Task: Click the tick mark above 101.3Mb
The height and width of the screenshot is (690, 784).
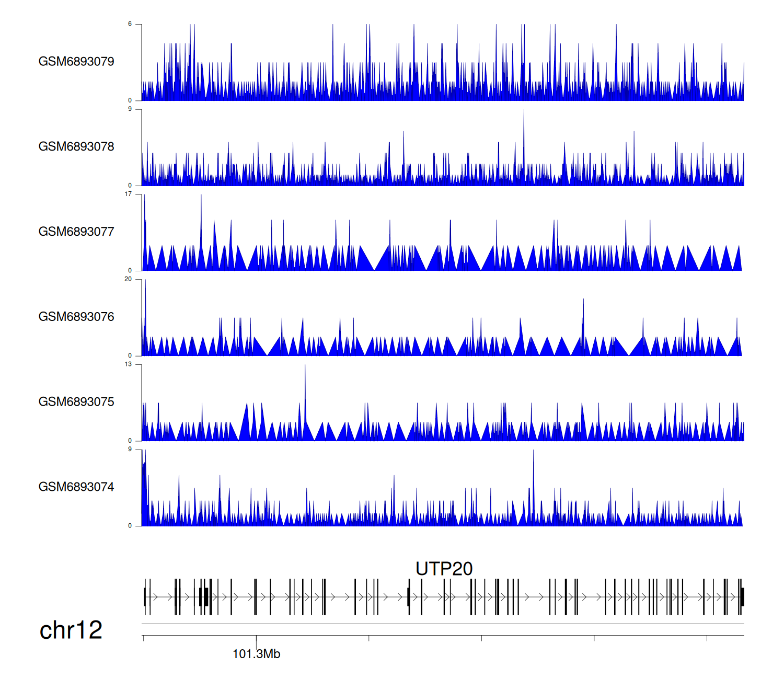Action: [256, 638]
